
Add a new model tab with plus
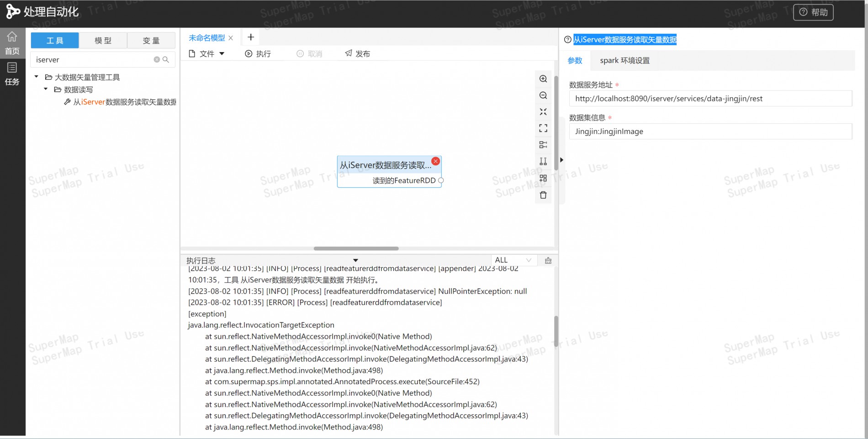[250, 37]
